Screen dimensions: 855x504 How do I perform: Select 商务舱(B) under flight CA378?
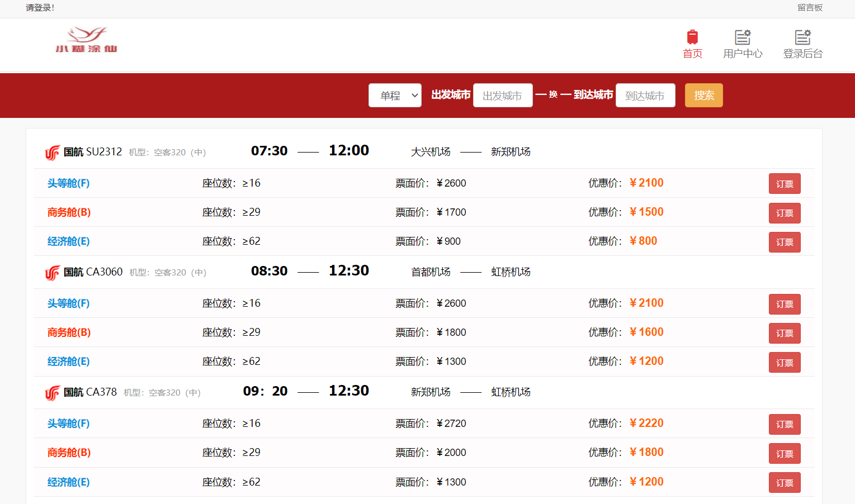coord(69,453)
